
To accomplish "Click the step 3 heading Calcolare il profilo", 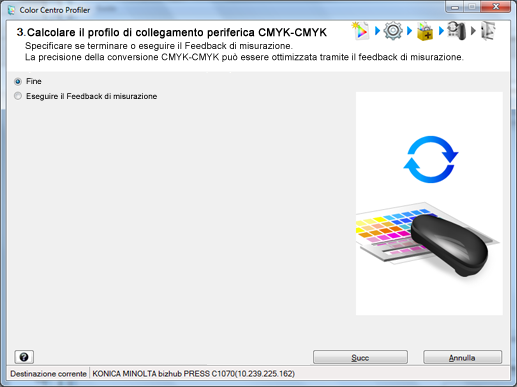I will click(172, 32).
